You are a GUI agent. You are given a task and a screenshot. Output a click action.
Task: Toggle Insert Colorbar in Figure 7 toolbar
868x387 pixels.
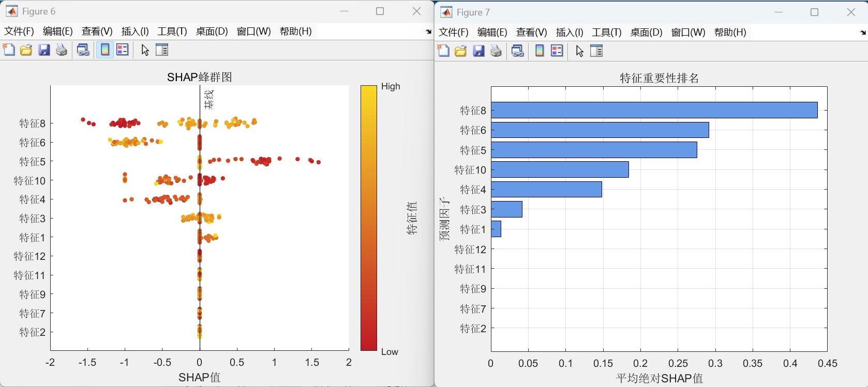point(540,51)
